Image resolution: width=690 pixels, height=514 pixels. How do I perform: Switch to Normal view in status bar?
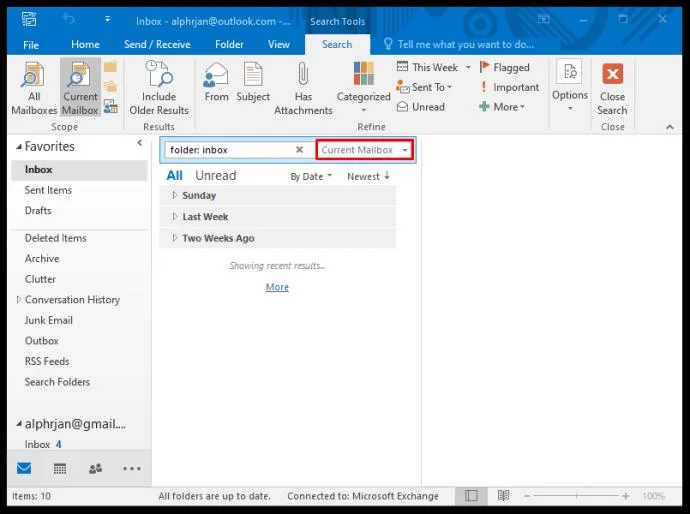tap(471, 496)
